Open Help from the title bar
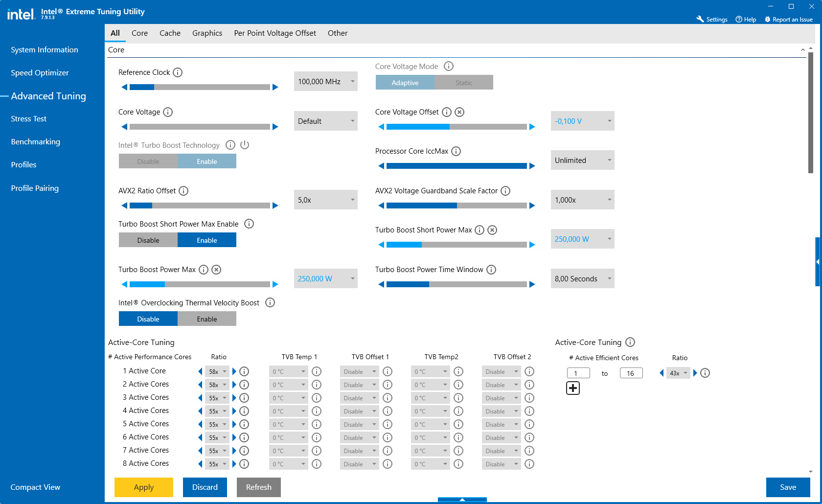Viewport: 822px width, 504px height. (746, 20)
